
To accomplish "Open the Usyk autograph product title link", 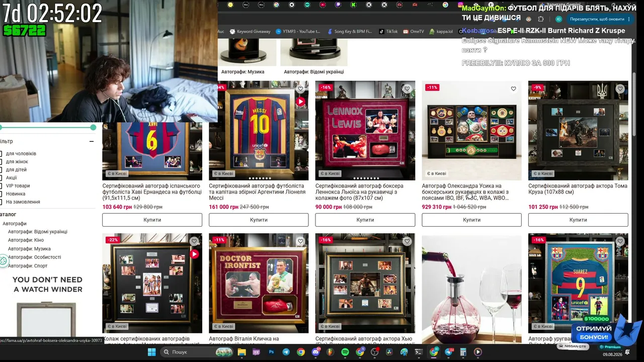I will point(465,192).
